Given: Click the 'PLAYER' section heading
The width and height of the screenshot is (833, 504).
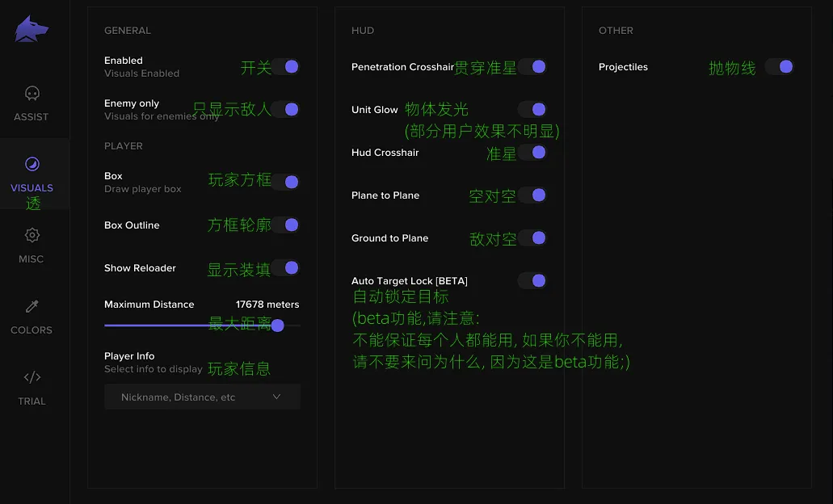Looking at the screenshot, I should (x=124, y=146).
